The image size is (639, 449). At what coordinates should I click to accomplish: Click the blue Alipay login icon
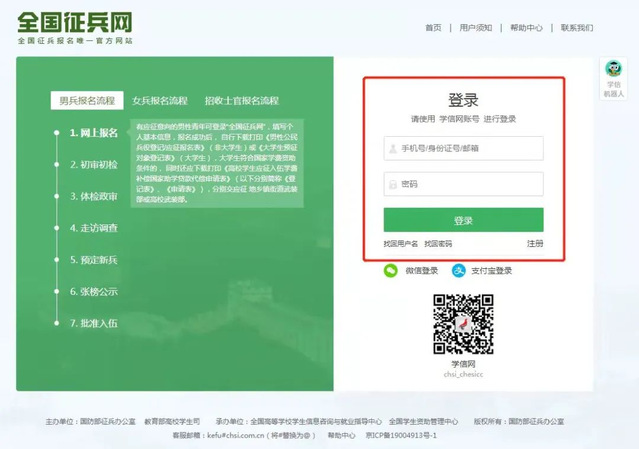pyautogui.click(x=459, y=271)
